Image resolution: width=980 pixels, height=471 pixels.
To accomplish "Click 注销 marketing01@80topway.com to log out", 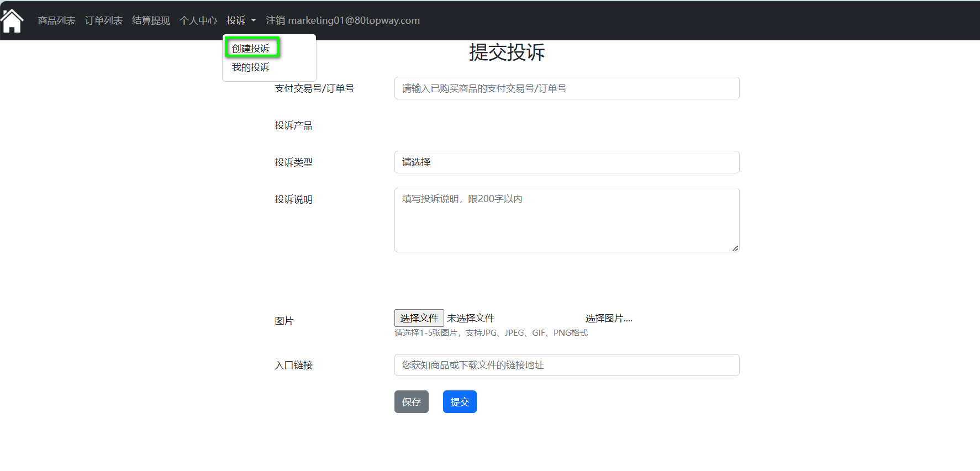I will [343, 20].
